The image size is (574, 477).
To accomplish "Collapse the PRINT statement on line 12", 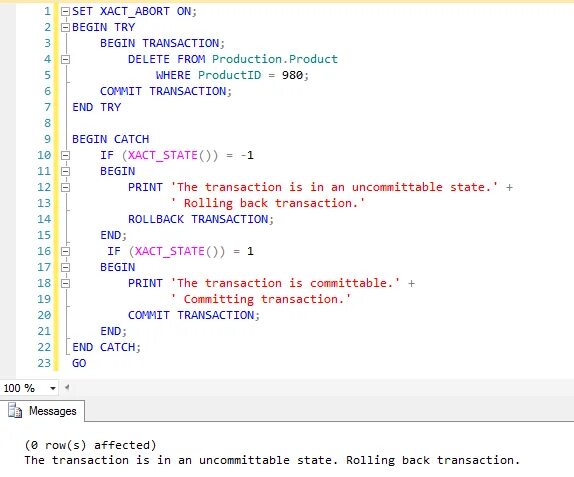I will (x=65, y=187).
